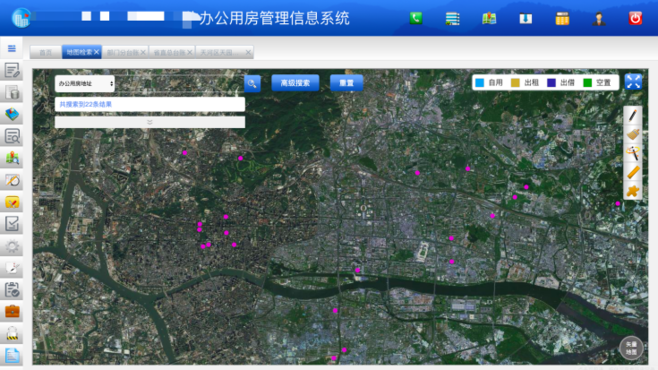
Task: Expand the search results panel chevron
Action: click(150, 122)
